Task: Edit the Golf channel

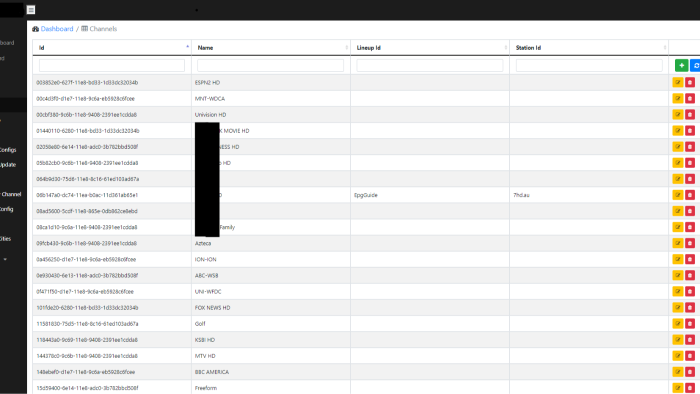Action: click(x=678, y=323)
